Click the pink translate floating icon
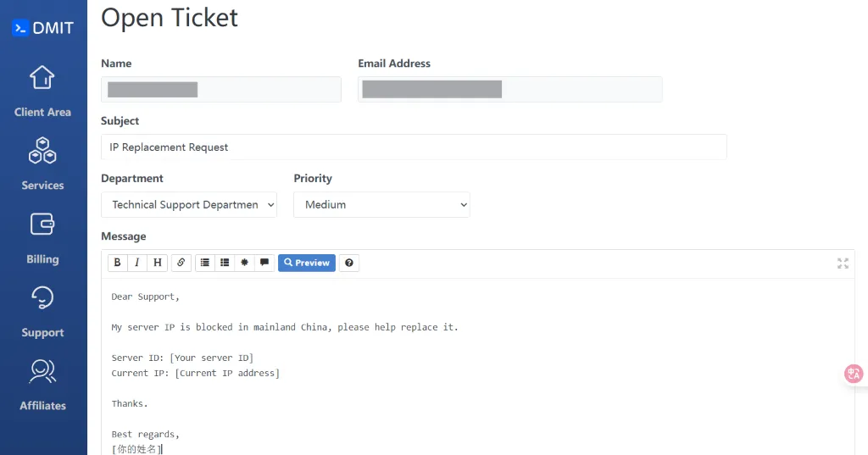Viewport: 868px width, 455px height. coord(854,374)
